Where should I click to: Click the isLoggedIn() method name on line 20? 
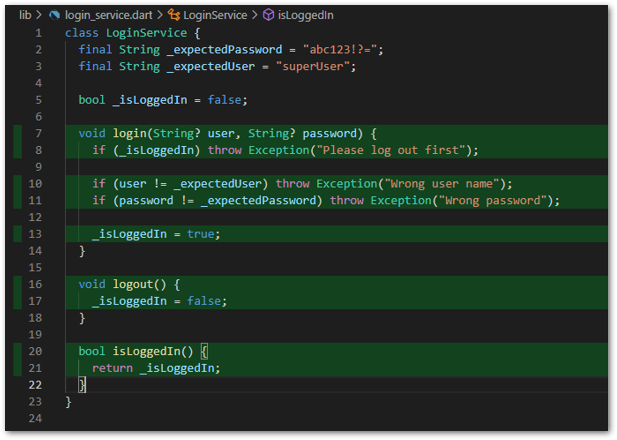(x=146, y=351)
